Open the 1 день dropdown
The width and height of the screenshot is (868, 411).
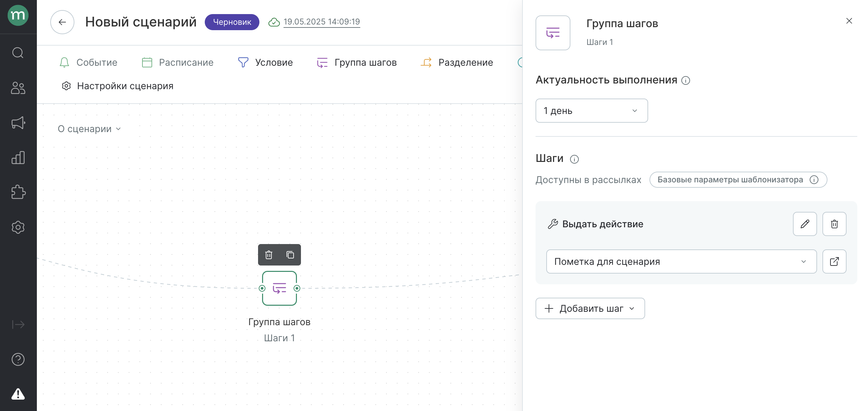[592, 111]
